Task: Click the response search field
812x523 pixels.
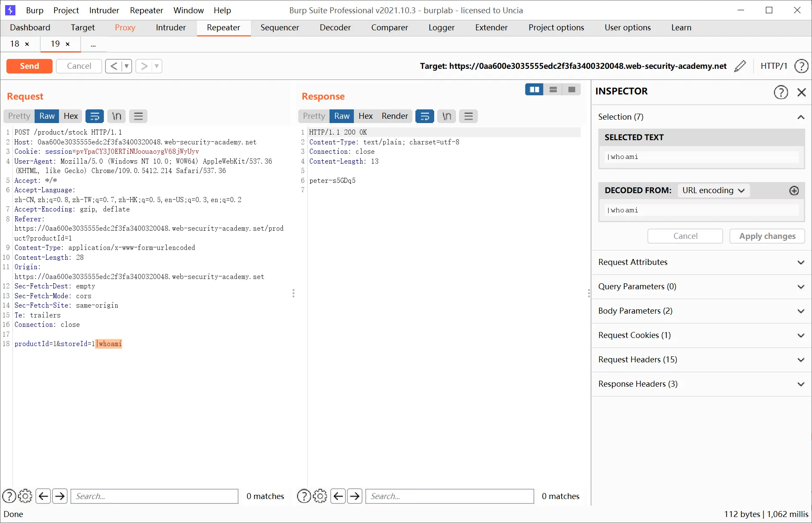Action: click(x=450, y=496)
